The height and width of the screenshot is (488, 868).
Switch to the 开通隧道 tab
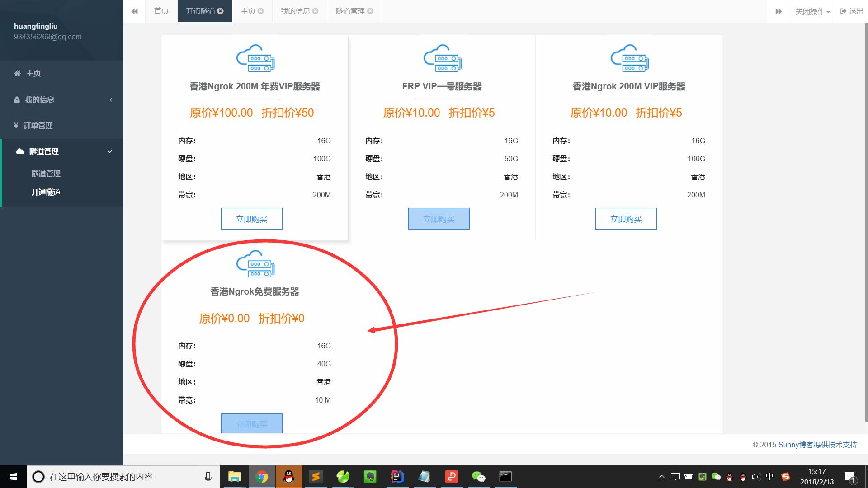pos(200,11)
